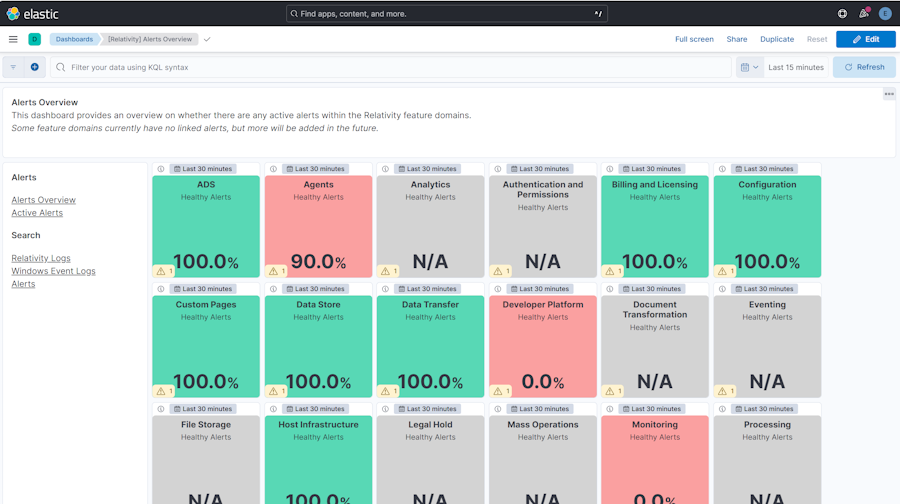Click the info icon above Agents panel
The height and width of the screenshot is (504, 900).
273,169
